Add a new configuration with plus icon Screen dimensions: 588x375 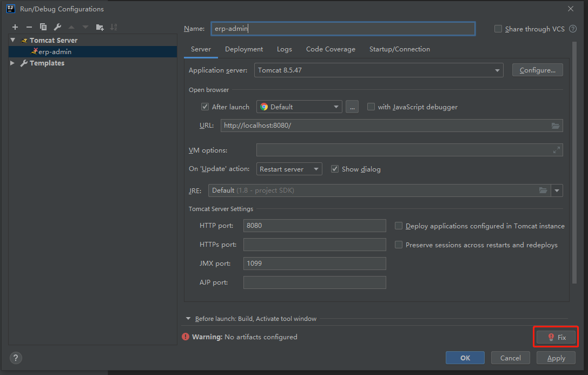coord(15,27)
